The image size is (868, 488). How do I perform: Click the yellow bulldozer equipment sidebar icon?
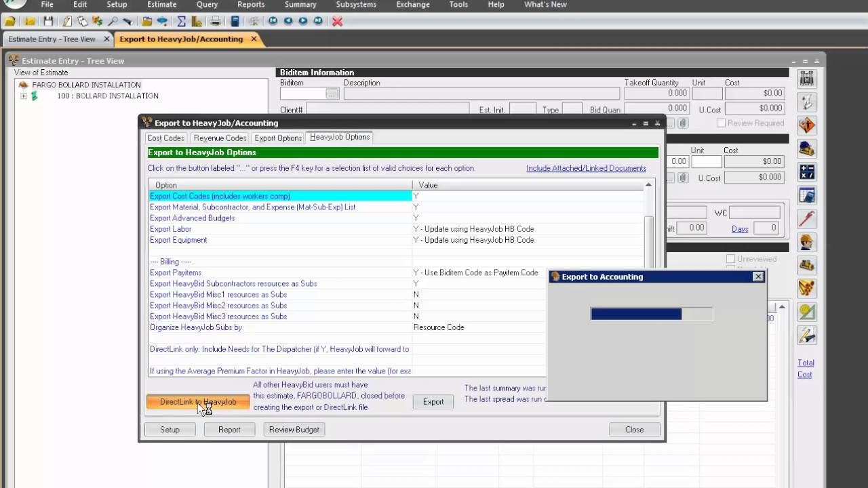click(806, 265)
